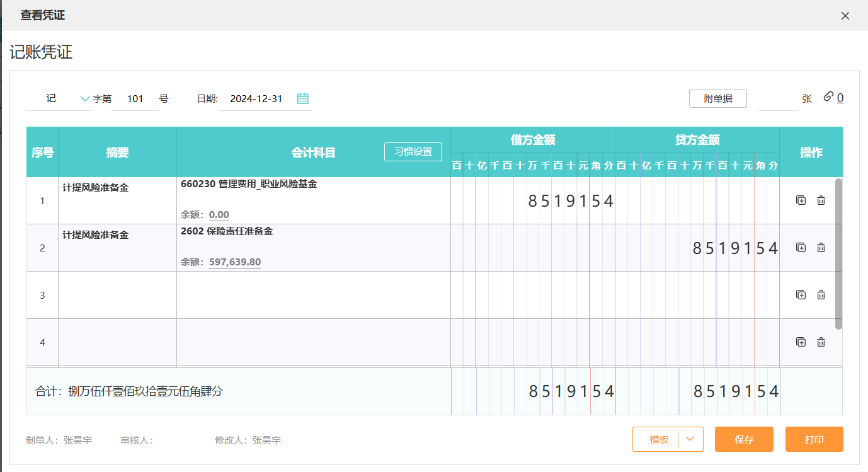Screen dimensions: 868x472
Task: Delete row 3 with the trash icon
Action: (x=821, y=295)
